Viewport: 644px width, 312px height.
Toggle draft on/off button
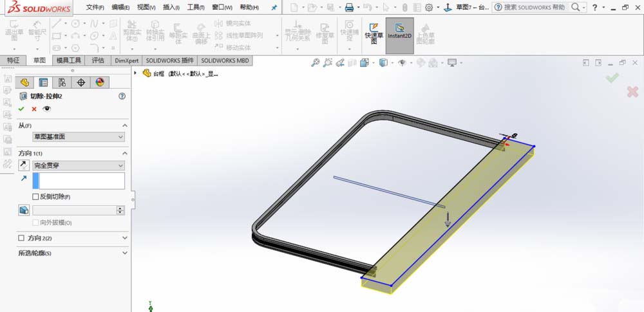pos(24,210)
